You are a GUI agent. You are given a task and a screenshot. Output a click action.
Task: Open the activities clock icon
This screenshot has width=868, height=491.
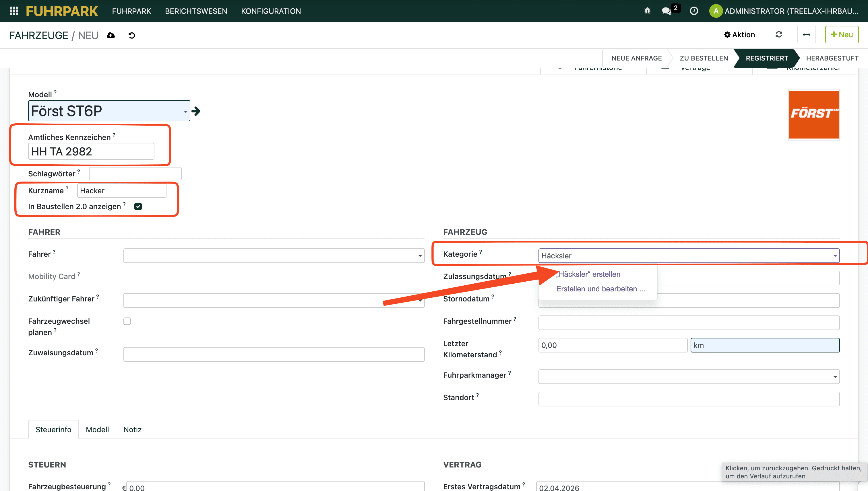(694, 11)
